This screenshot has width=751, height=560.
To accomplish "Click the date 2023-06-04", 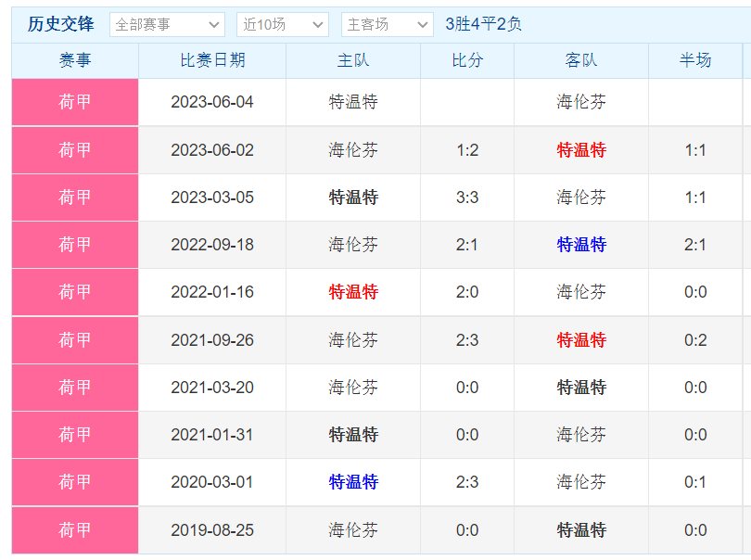I will [212, 102].
